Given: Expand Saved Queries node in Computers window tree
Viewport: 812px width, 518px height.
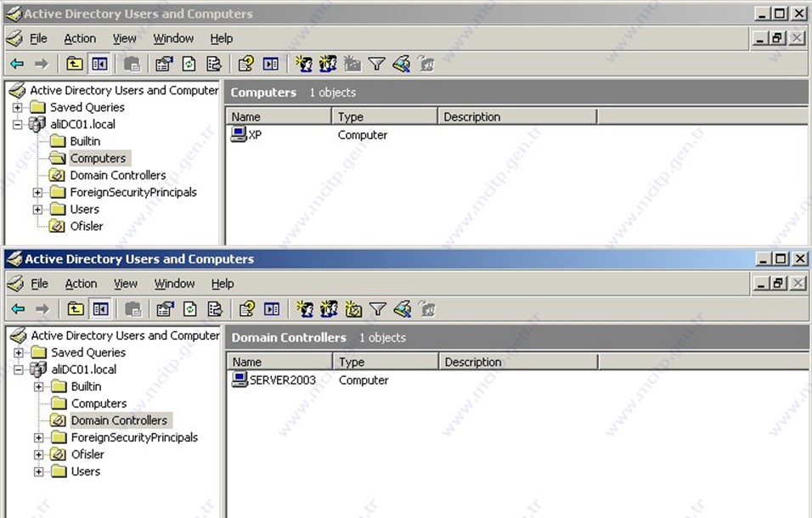Looking at the screenshot, I should 17,108.
